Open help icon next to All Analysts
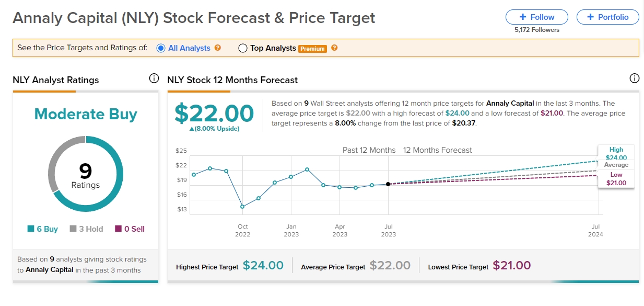 pos(218,48)
